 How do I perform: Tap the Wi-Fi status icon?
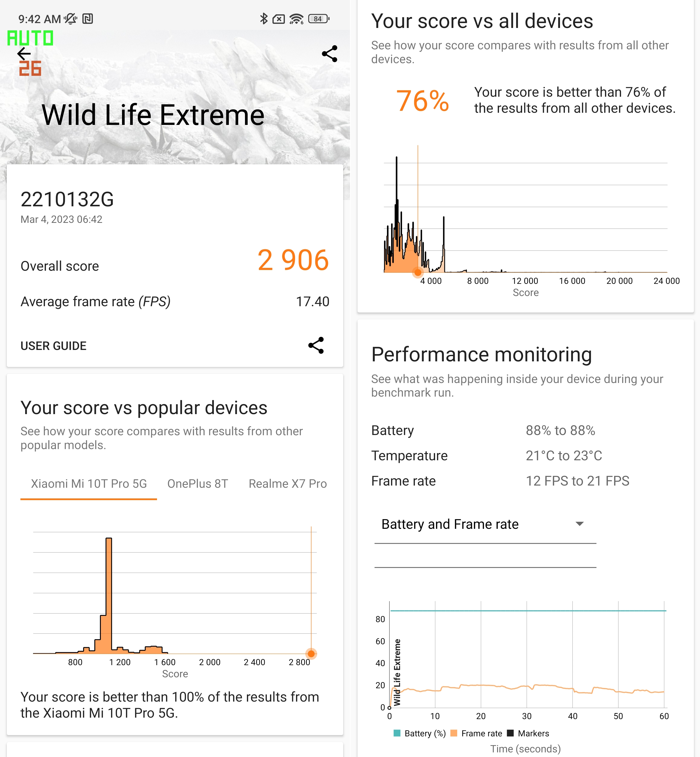(x=296, y=18)
